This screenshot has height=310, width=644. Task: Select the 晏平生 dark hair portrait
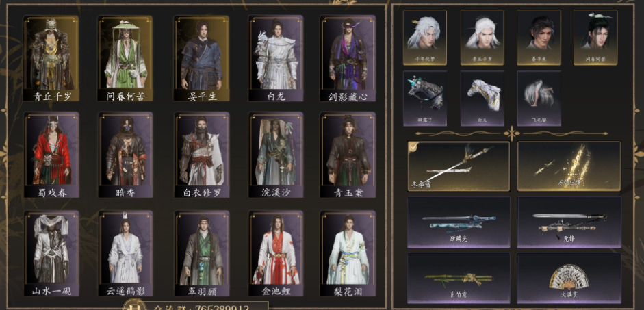coord(539,38)
